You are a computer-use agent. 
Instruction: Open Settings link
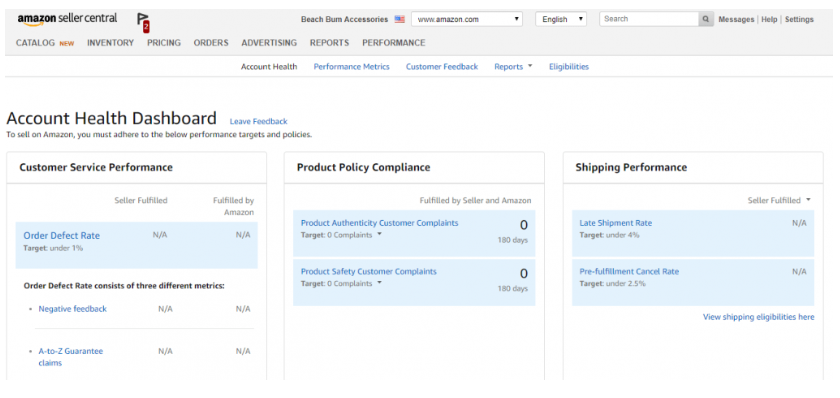[799, 19]
